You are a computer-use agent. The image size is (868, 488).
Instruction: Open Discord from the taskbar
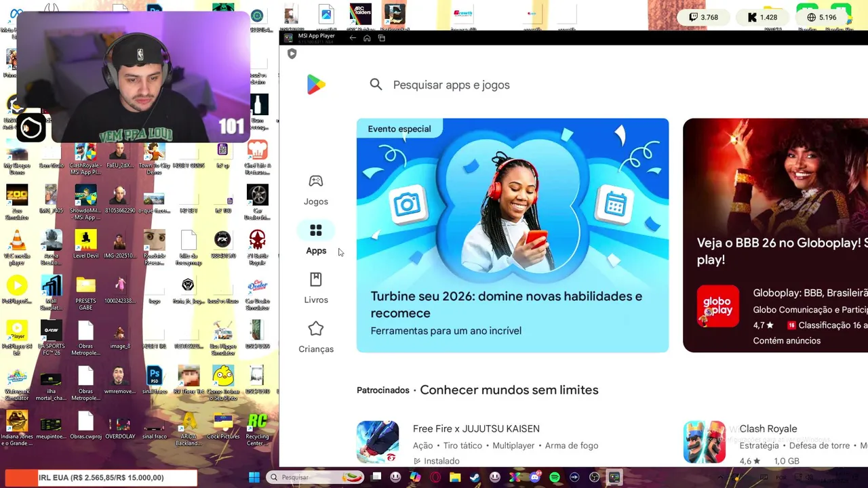tap(535, 477)
